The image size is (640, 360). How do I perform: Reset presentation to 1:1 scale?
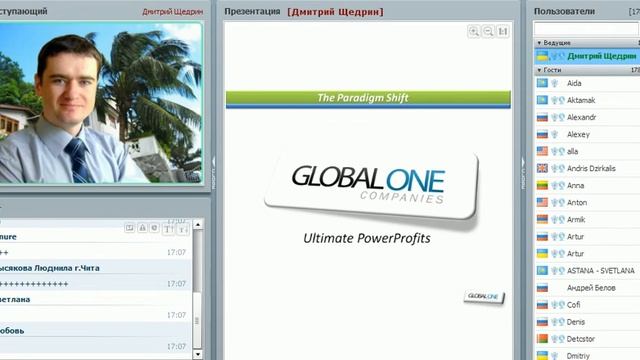502,31
